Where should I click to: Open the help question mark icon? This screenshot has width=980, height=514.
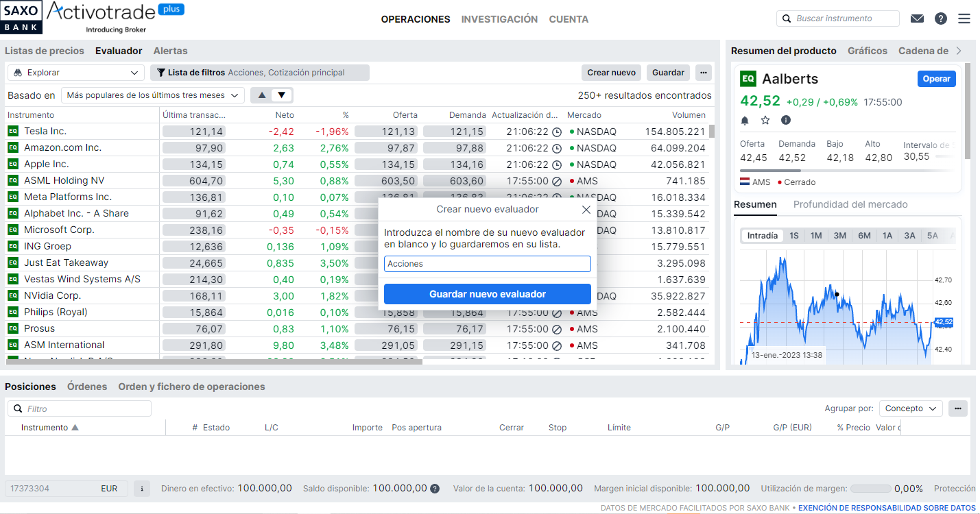click(x=941, y=19)
